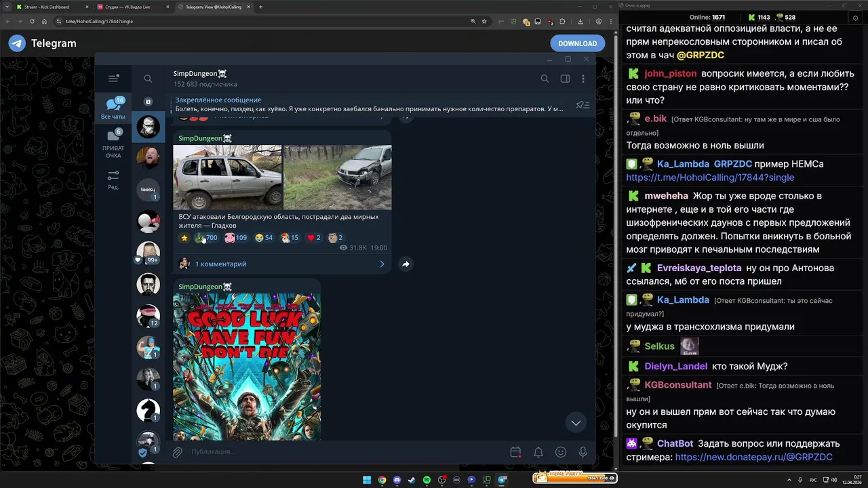Click the Telegram logo in page header

coord(17,43)
